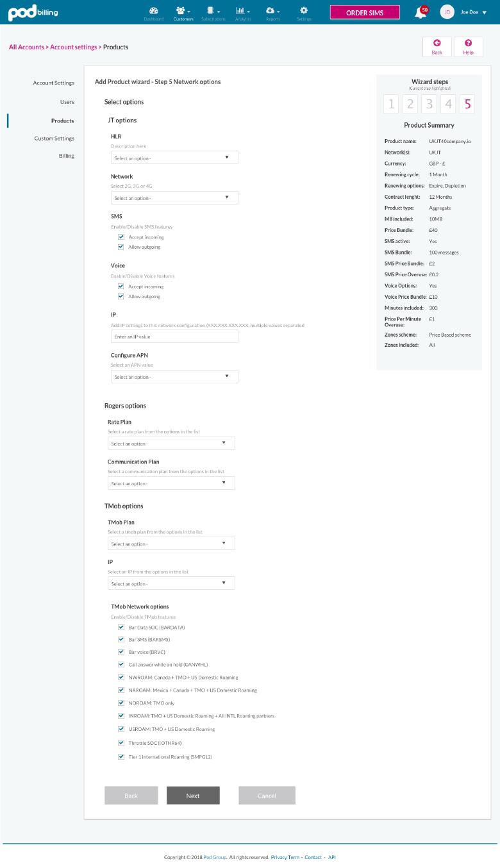
Task: Click the Pod Billing logo
Action: point(33,12)
